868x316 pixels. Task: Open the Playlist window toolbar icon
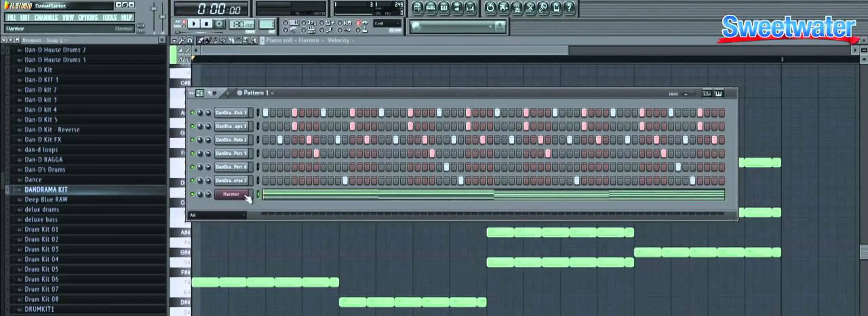(417, 7)
